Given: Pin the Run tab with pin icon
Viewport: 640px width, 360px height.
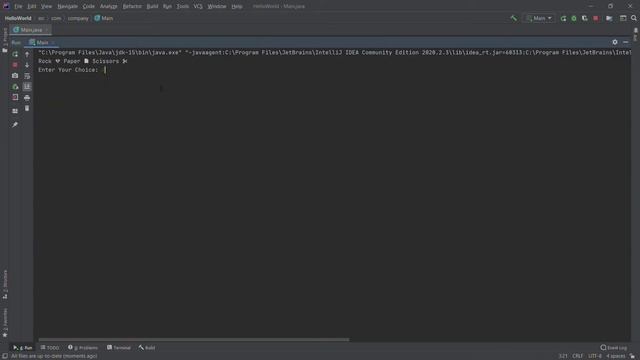Looking at the screenshot, I should (x=15, y=124).
